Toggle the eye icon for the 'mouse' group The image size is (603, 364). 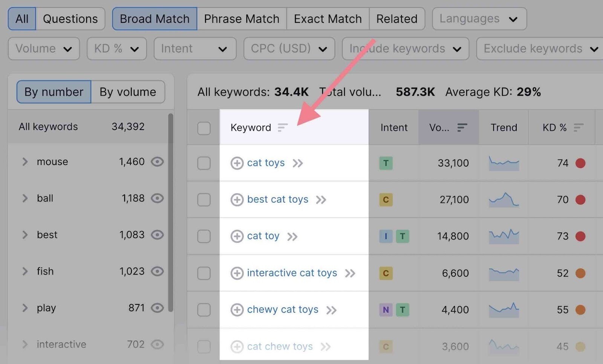point(157,162)
